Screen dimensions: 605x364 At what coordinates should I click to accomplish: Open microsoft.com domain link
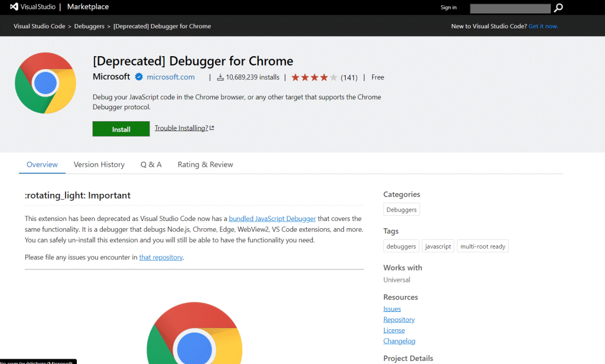tap(171, 77)
